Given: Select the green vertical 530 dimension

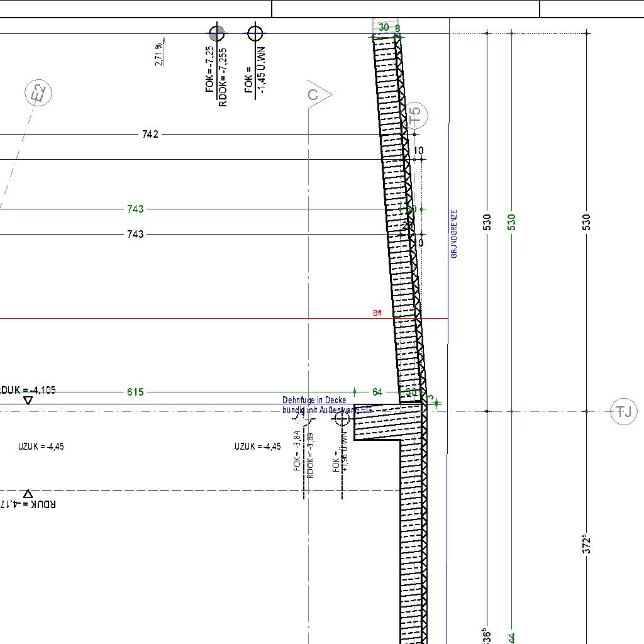Looking at the screenshot, I should 511,221.
